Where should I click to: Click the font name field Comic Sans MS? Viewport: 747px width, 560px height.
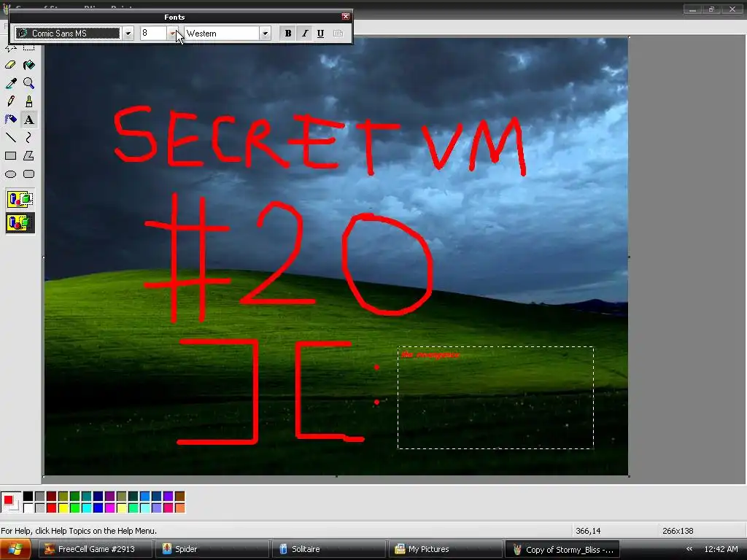pyautogui.click(x=68, y=34)
